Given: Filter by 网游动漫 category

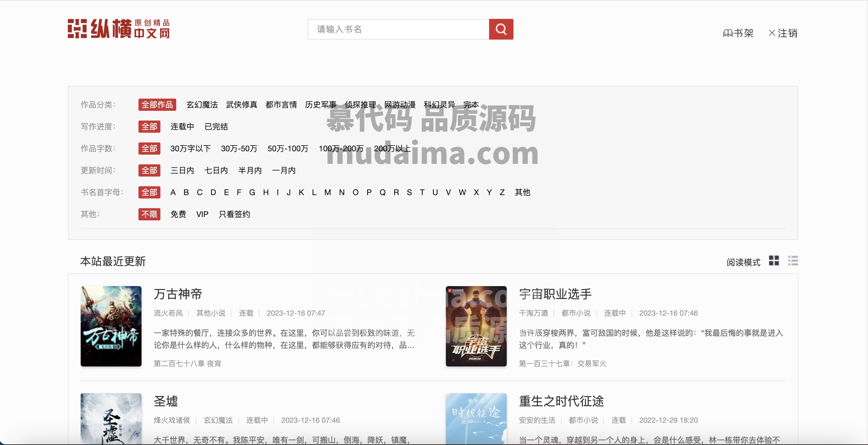Looking at the screenshot, I should pyautogui.click(x=400, y=105).
